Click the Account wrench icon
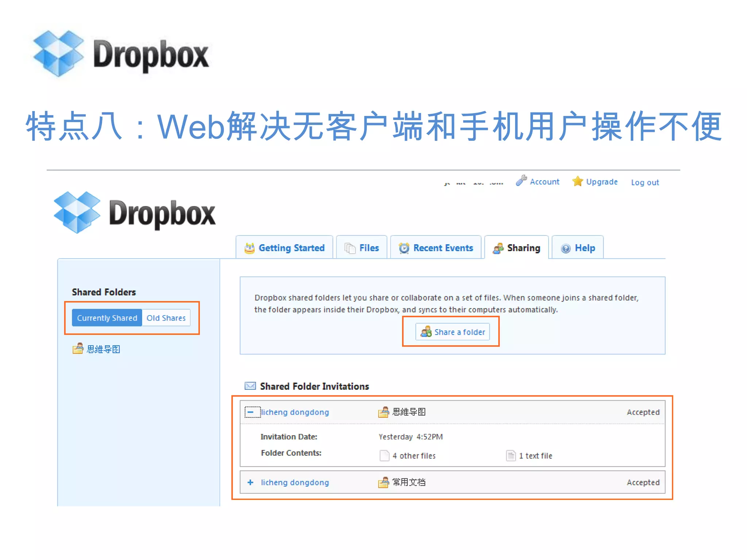 tap(521, 180)
